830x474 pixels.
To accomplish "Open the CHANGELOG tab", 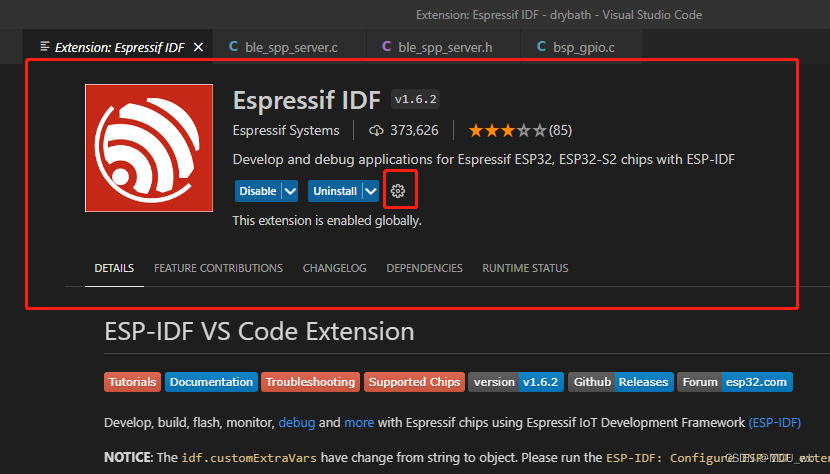I will click(x=335, y=268).
